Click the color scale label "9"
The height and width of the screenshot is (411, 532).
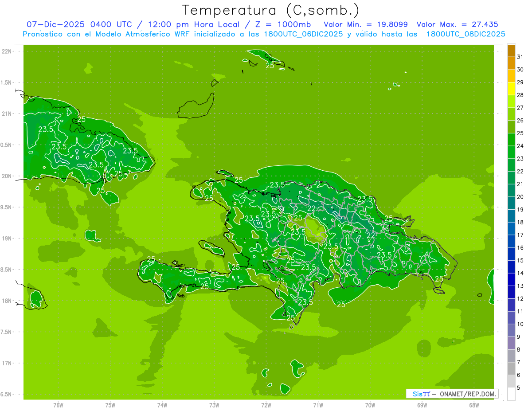pos(519,337)
